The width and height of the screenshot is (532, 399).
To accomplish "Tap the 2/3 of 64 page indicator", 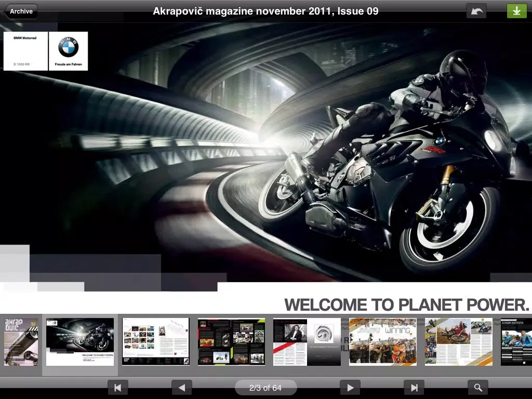I will pos(265,388).
